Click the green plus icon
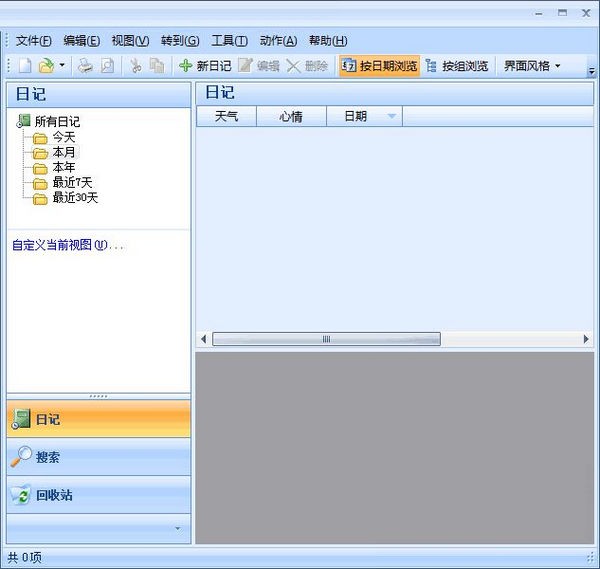 pos(186,66)
